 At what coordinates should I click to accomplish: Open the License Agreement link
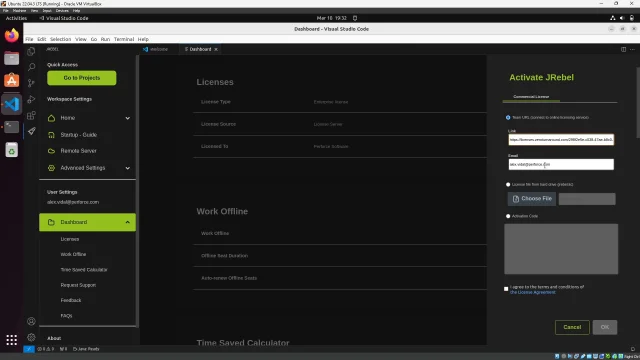point(533,293)
